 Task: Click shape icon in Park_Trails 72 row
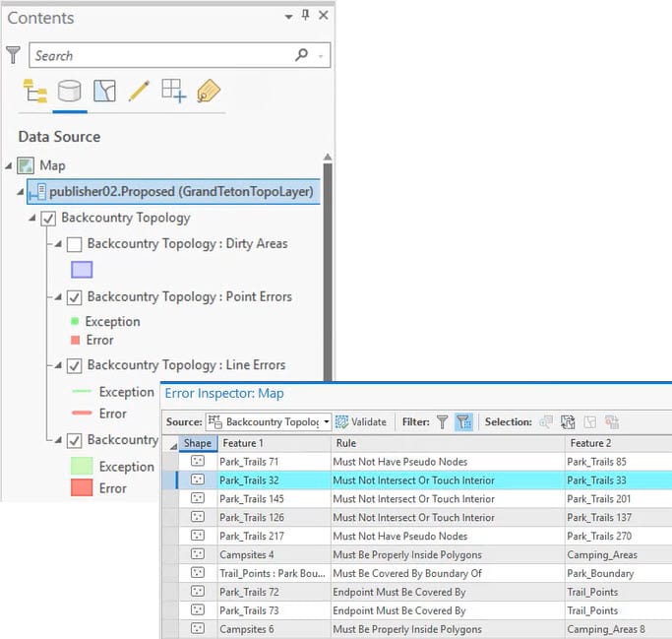pyautogui.click(x=198, y=592)
